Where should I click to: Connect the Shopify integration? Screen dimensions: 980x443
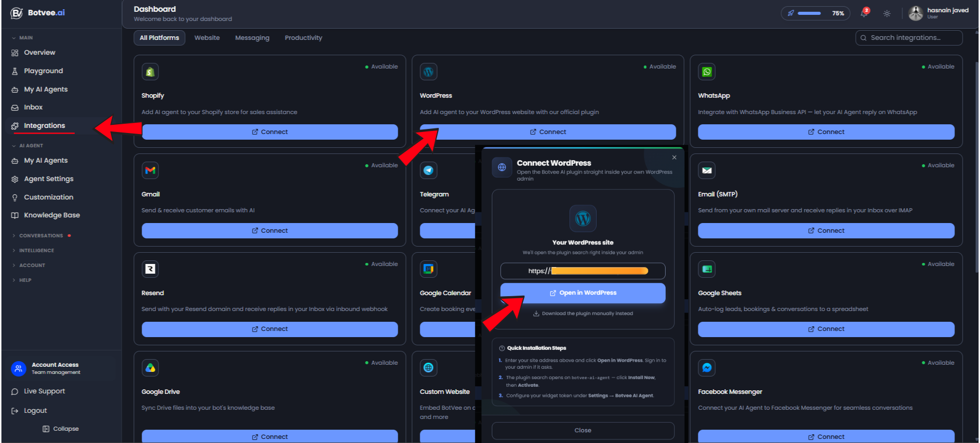pos(270,132)
